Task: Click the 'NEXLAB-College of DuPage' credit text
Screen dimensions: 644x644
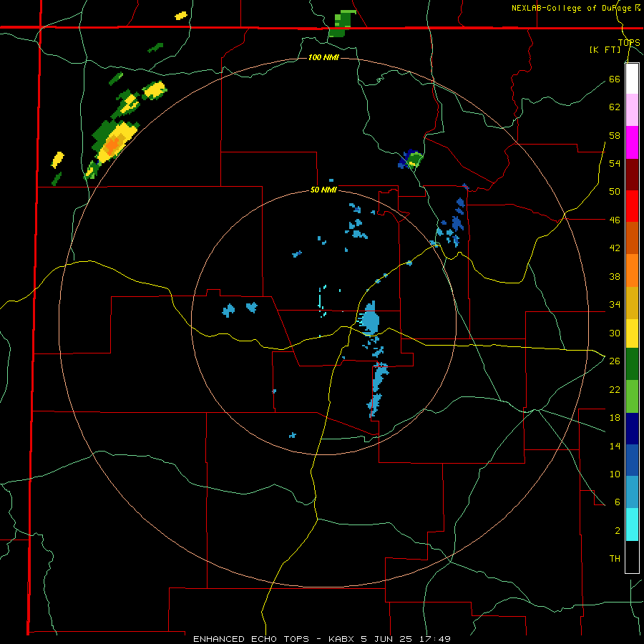Action: [573, 8]
